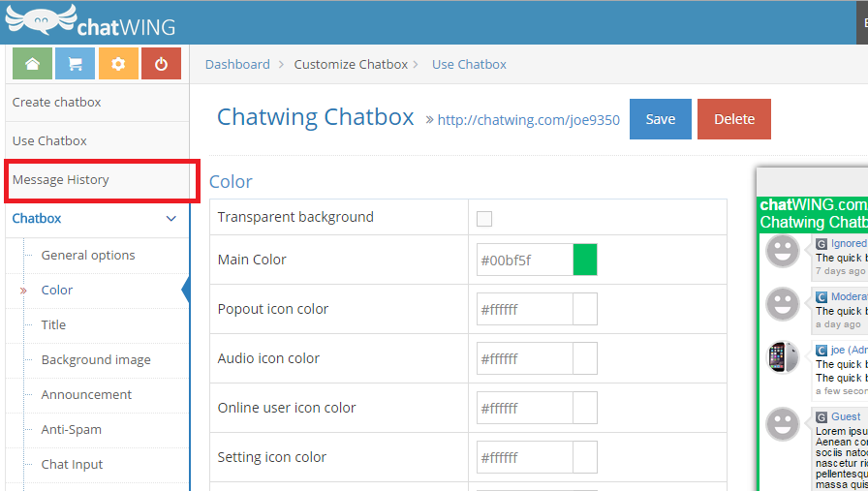This screenshot has height=491, width=868.
Task: Open Background image settings
Action: 96,360
